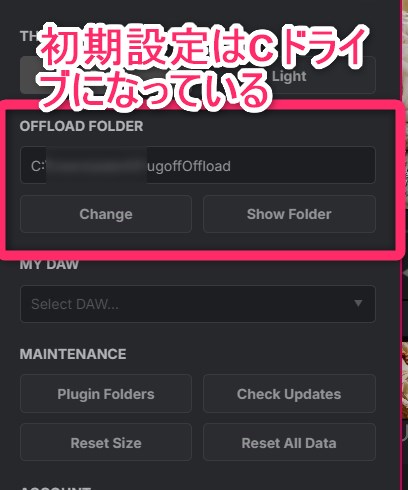Click the 'ugoffOffload' text in the path
The height and width of the screenshot is (490, 408).
[x=189, y=166]
